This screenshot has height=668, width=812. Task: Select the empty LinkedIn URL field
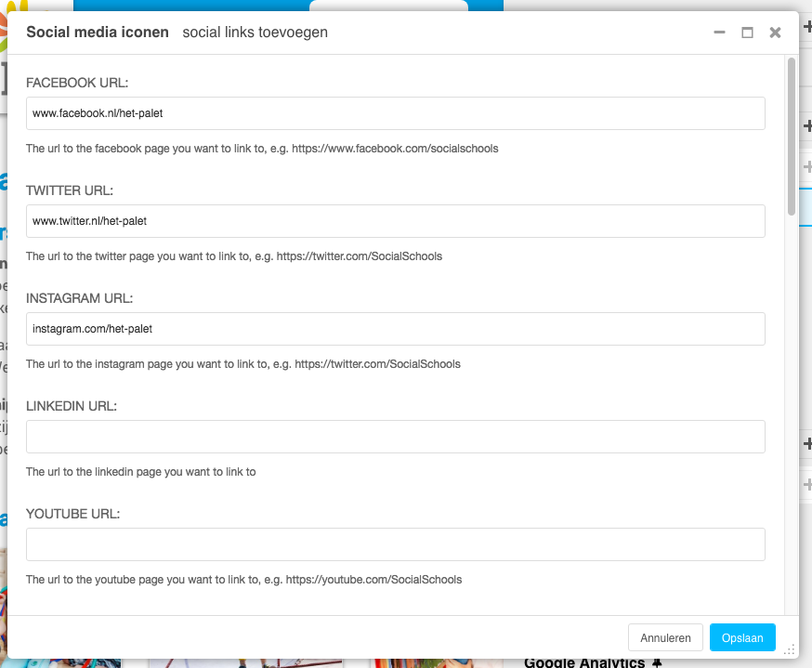pyautogui.click(x=395, y=437)
